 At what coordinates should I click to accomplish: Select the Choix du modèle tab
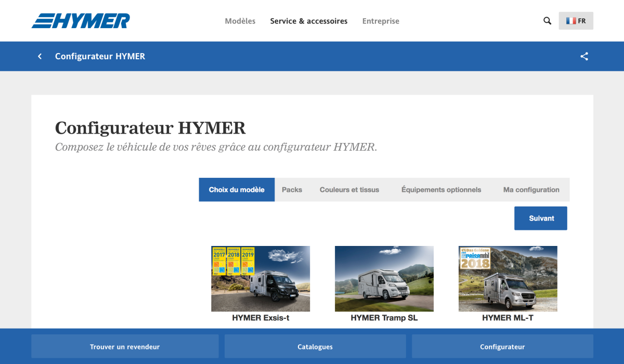(x=237, y=190)
